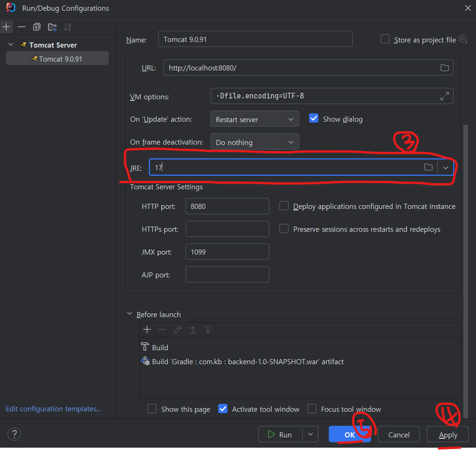The height and width of the screenshot is (450, 476).
Task: Collapse the Before launch section
Action: 130,314
